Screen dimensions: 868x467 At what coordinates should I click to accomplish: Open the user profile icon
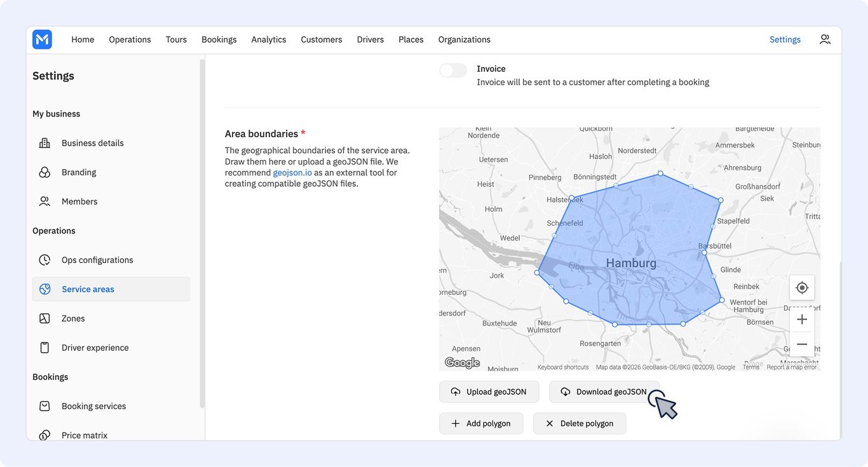click(x=825, y=39)
